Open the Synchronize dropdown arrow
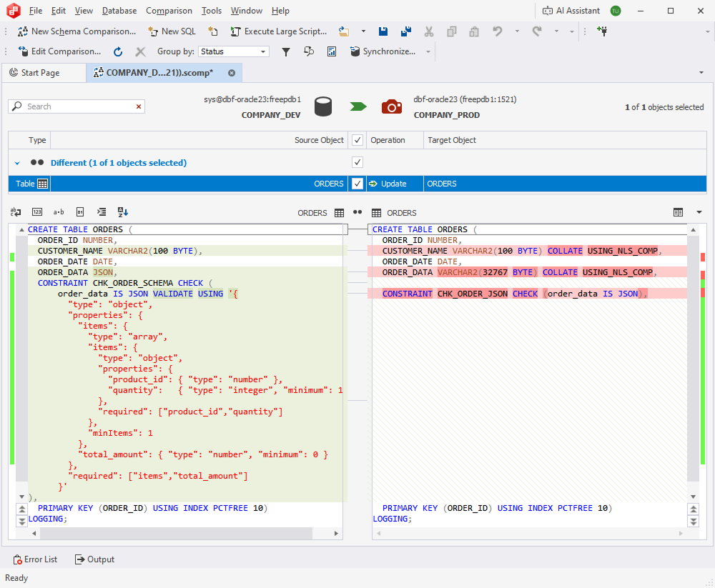 tap(428, 51)
